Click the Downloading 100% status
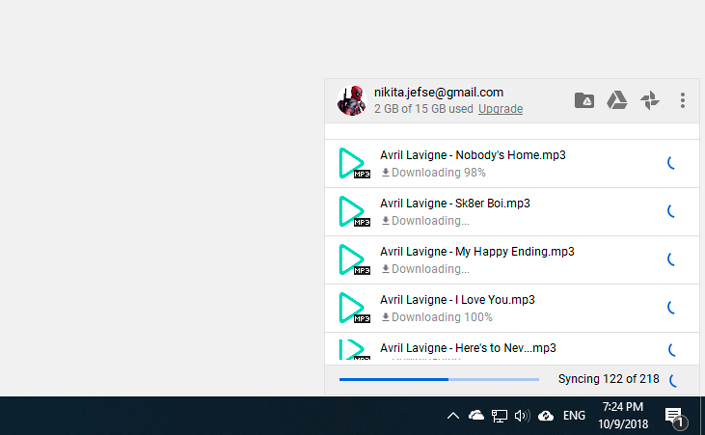 437,318
